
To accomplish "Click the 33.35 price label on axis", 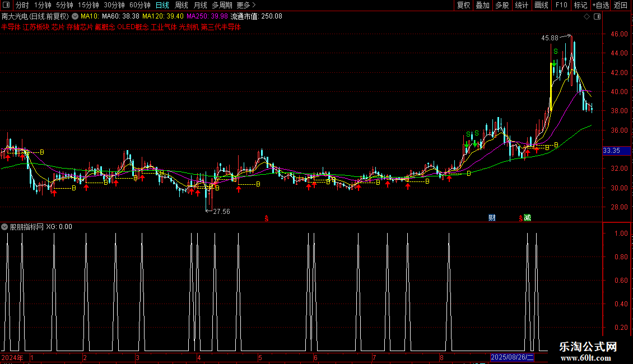I will pos(616,151).
